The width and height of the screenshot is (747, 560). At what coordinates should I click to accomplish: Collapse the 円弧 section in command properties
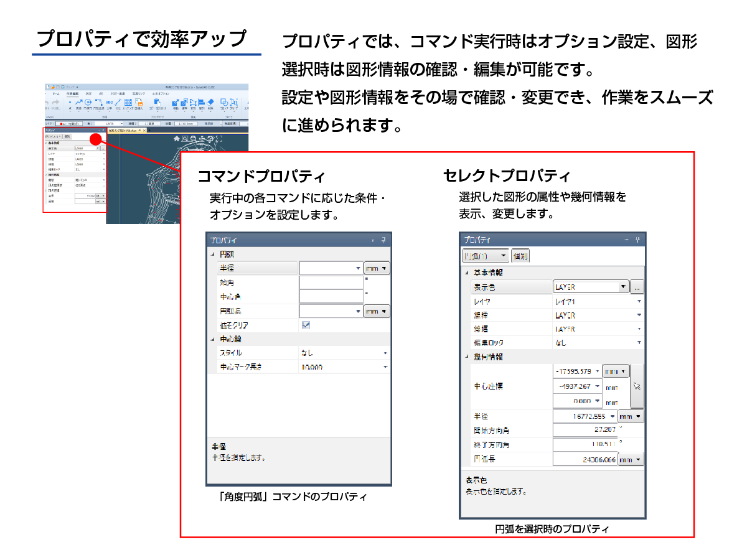214,254
